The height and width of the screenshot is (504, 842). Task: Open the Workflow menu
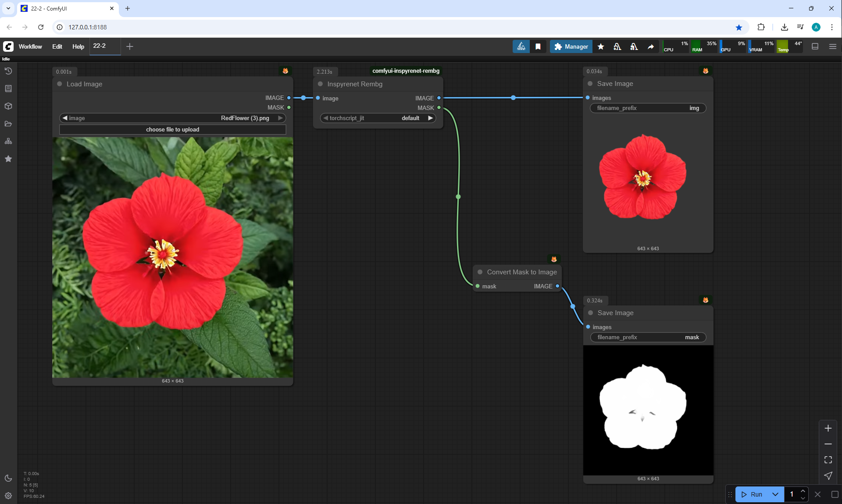coord(30,46)
